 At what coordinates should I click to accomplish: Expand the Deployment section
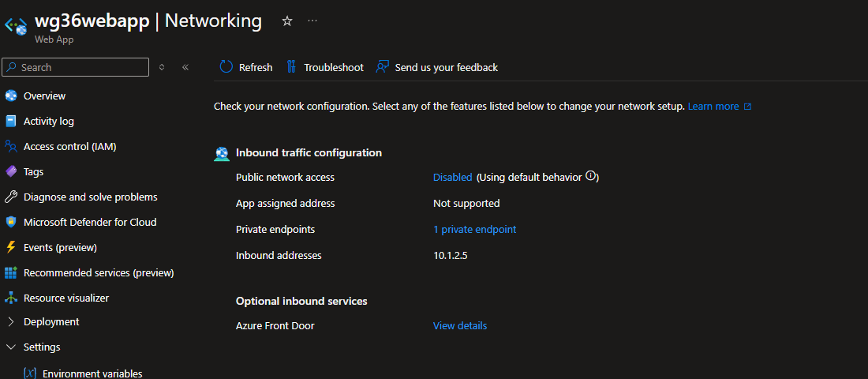(11, 321)
